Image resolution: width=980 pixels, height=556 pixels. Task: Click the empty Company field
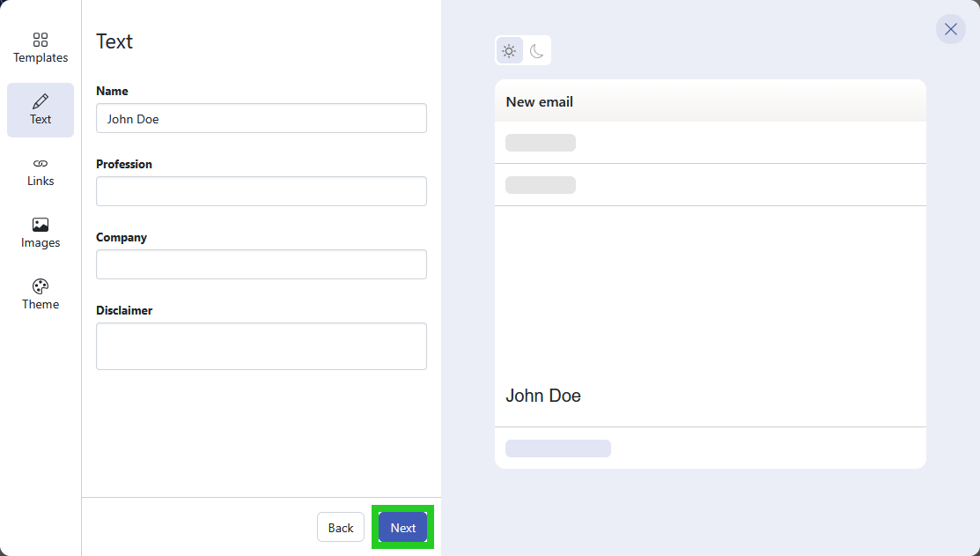(x=261, y=264)
